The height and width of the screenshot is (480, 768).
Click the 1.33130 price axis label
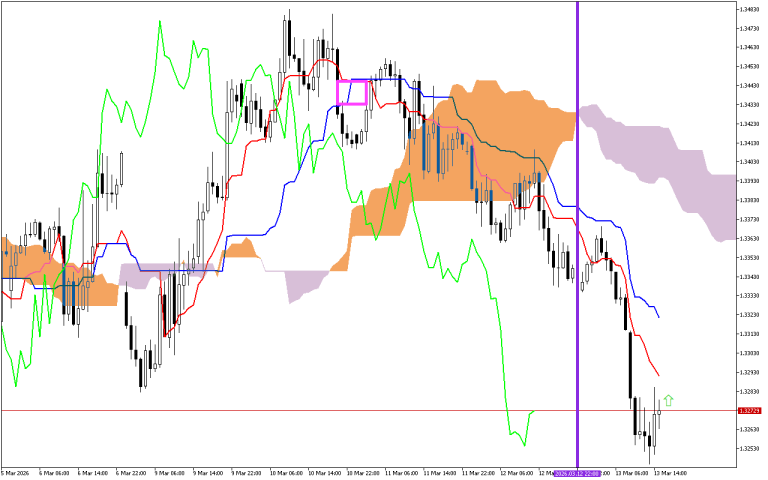750,334
